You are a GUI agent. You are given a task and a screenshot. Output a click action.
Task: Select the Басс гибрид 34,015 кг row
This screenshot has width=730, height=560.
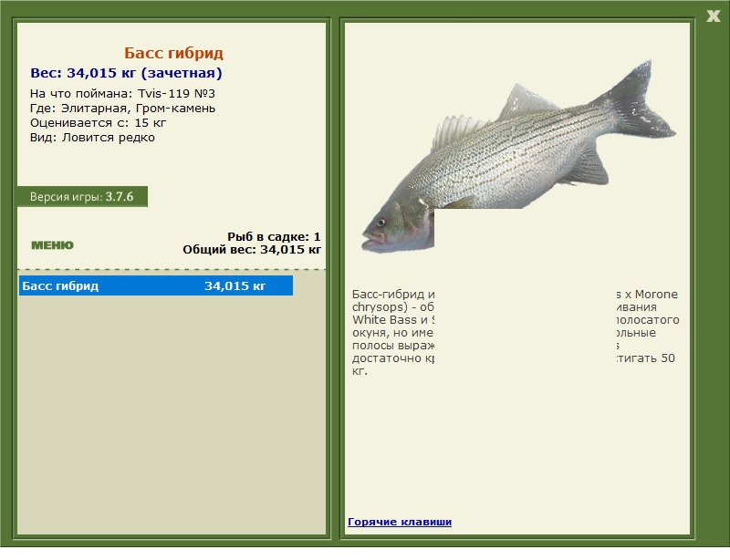[x=156, y=285]
